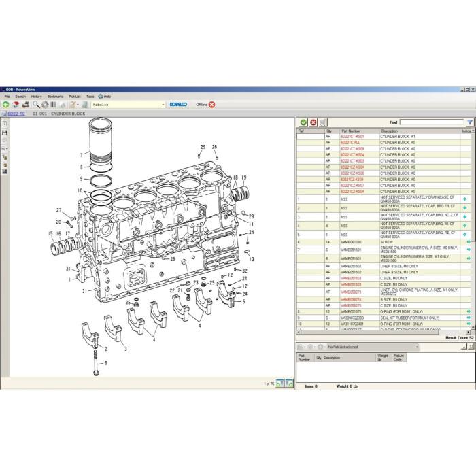Click the Weight Lb column header

pyautogui.click(x=384, y=358)
